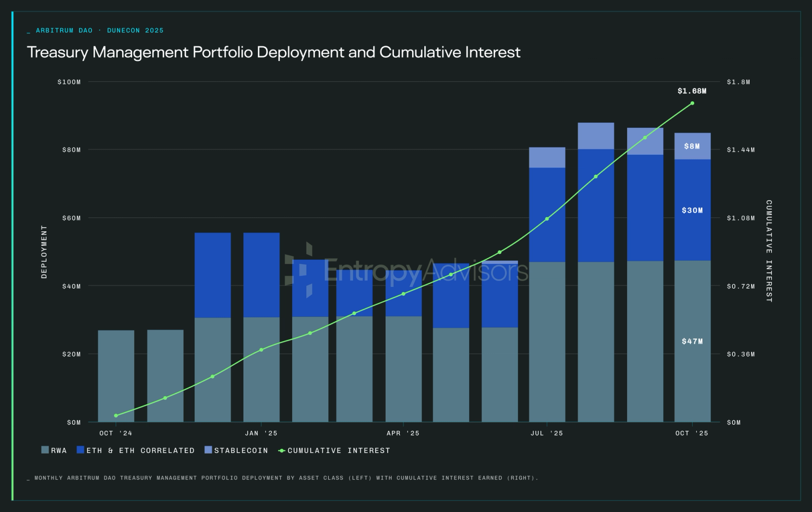Screen dimensions: 812x512
Task: Click the Jan '25 cumulative interest data point
Action: (261, 350)
